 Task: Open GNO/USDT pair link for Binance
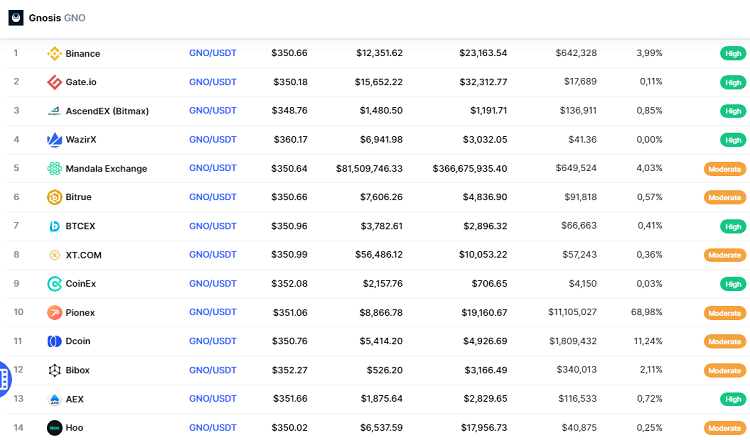pyautogui.click(x=213, y=53)
